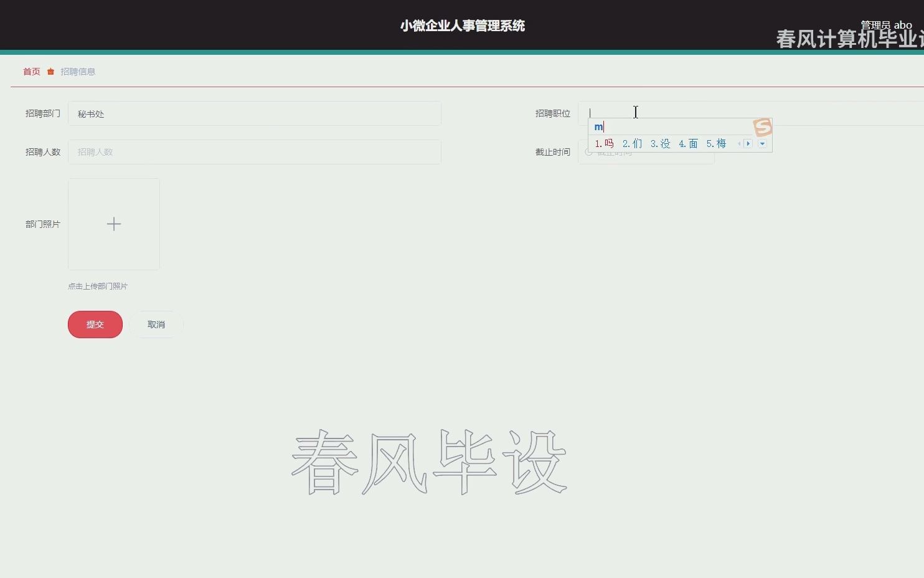Click the home crown icon in breadcrumb
924x578 pixels.
click(51, 72)
